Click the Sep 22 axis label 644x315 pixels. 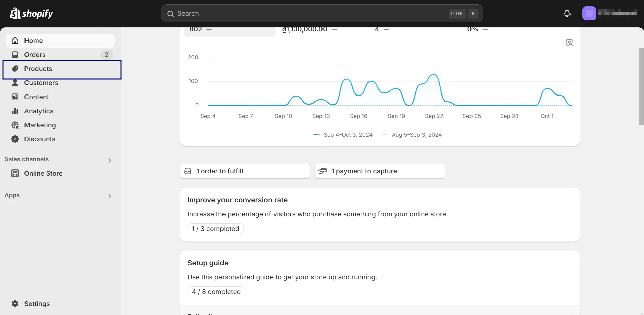tap(434, 116)
